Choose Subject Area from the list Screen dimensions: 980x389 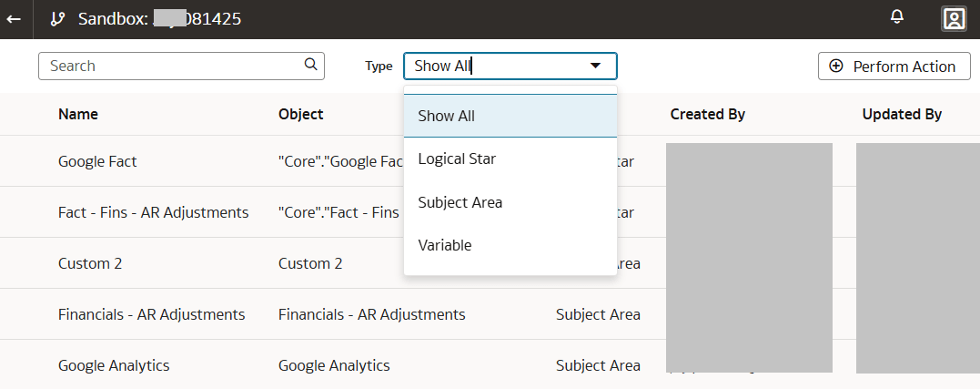pos(460,202)
